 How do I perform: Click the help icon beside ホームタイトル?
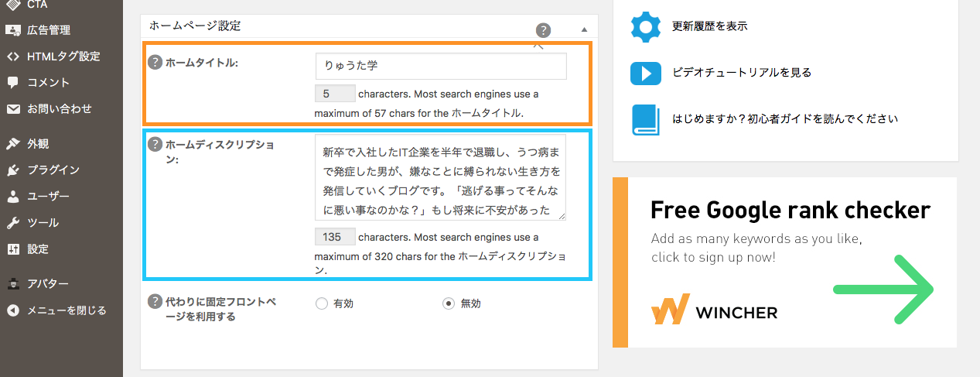coord(155,63)
